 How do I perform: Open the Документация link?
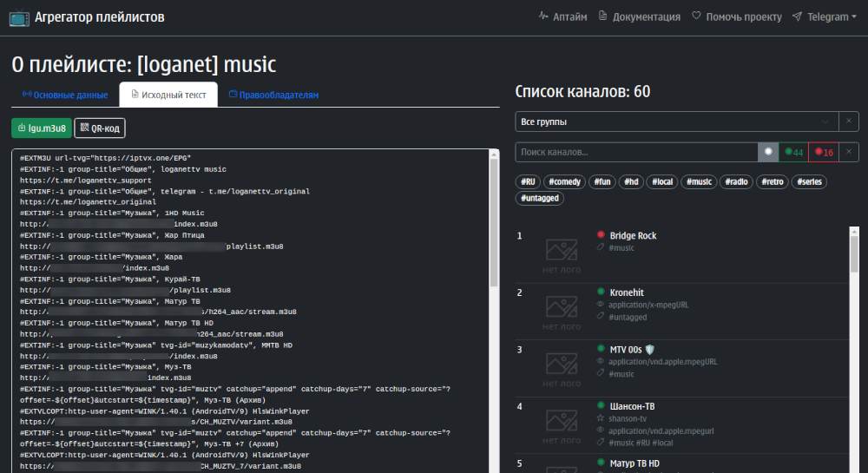(x=640, y=16)
